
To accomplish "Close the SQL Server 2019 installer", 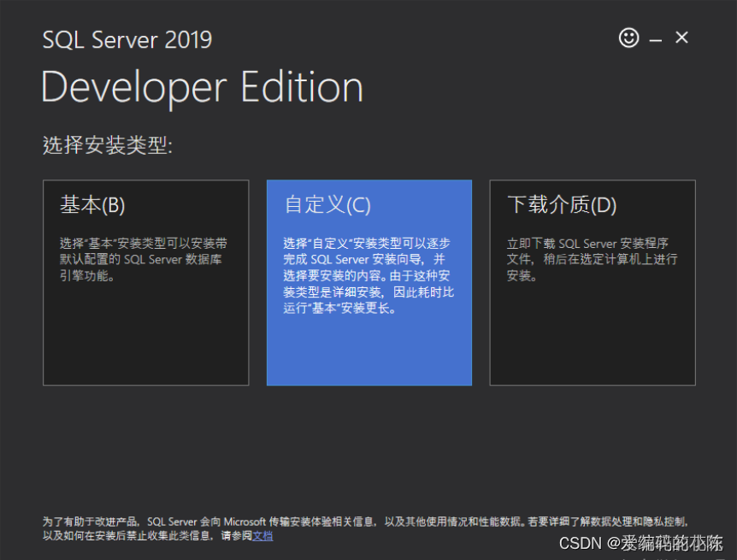I will 681,38.
